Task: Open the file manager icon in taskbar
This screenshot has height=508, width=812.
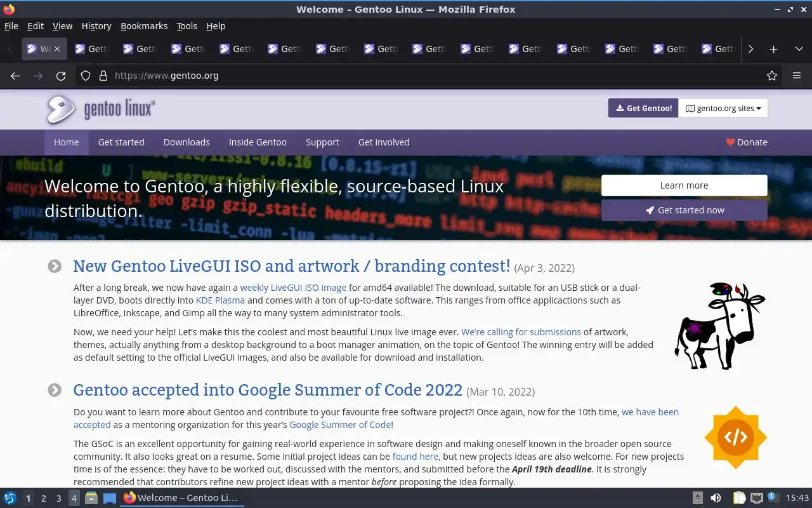Action: 91,498
